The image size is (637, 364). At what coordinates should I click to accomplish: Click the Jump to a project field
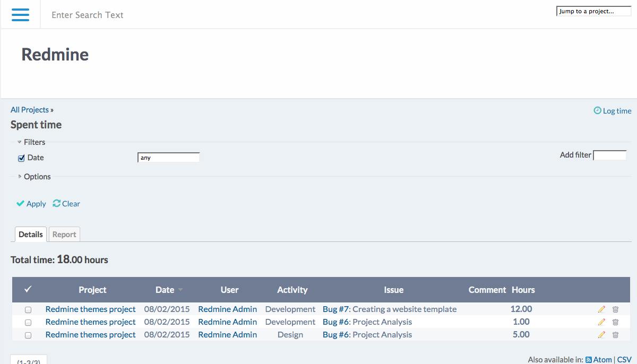(x=593, y=11)
